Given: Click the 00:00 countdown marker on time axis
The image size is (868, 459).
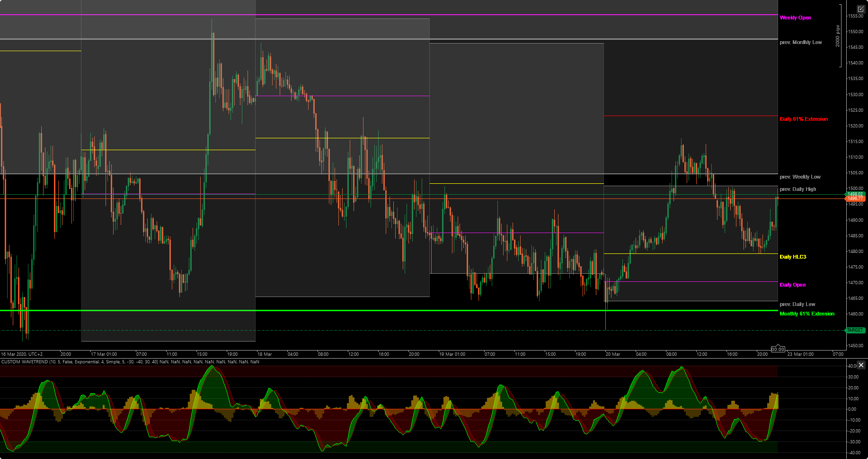Looking at the screenshot, I should click(x=778, y=349).
